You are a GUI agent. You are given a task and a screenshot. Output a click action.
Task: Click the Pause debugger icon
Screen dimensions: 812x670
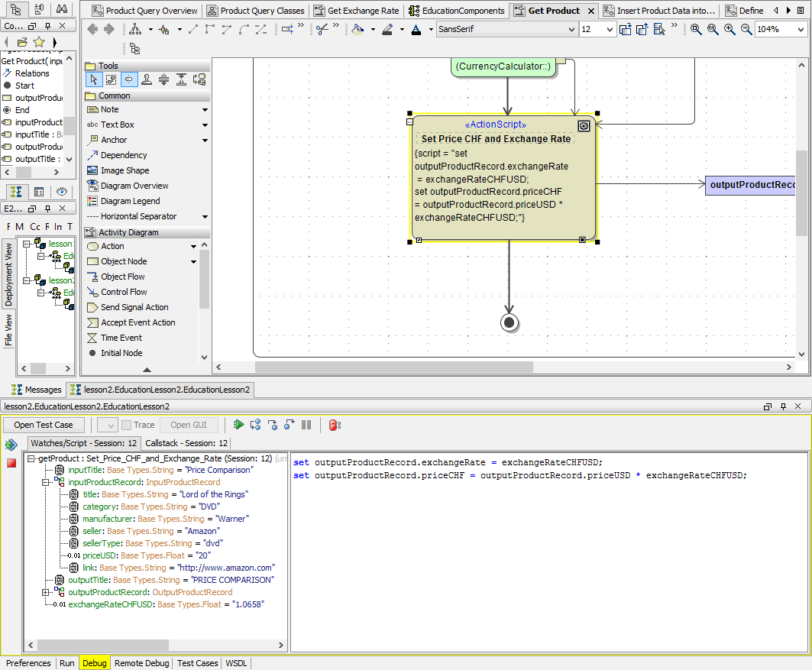[x=306, y=425]
